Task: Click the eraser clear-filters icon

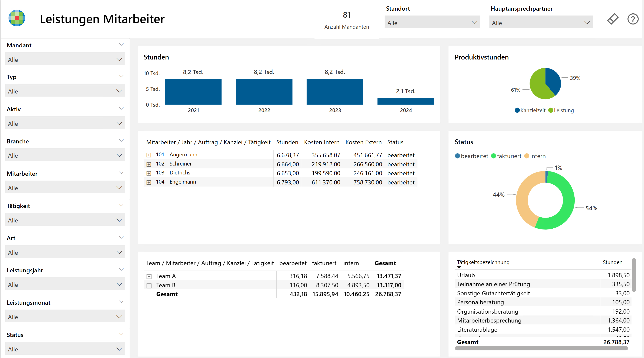Action: 613,19
